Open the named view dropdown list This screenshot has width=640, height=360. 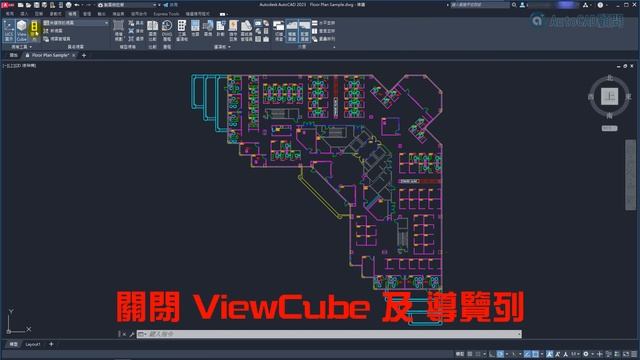point(76,23)
